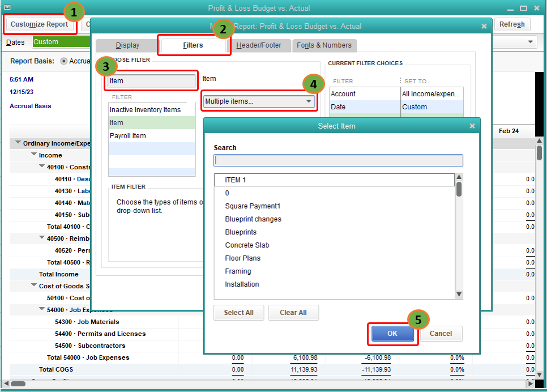Click the Select All button
The image size is (547, 392).
pyautogui.click(x=238, y=313)
